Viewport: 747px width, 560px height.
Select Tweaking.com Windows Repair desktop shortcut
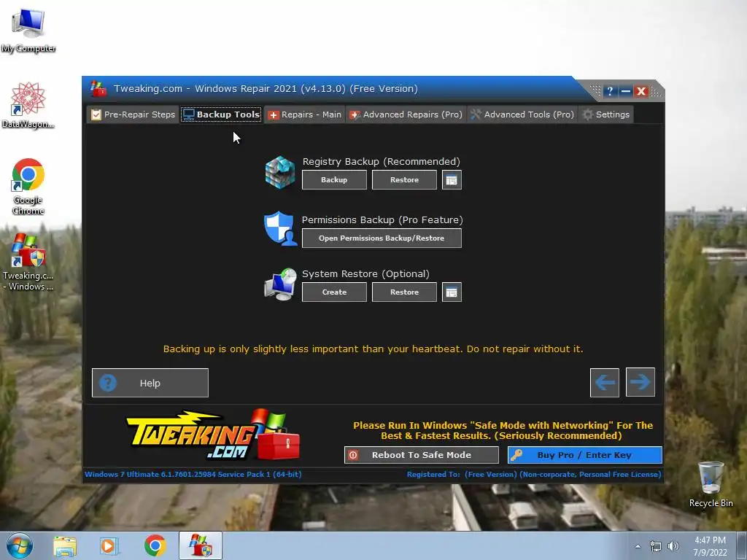coord(28,262)
